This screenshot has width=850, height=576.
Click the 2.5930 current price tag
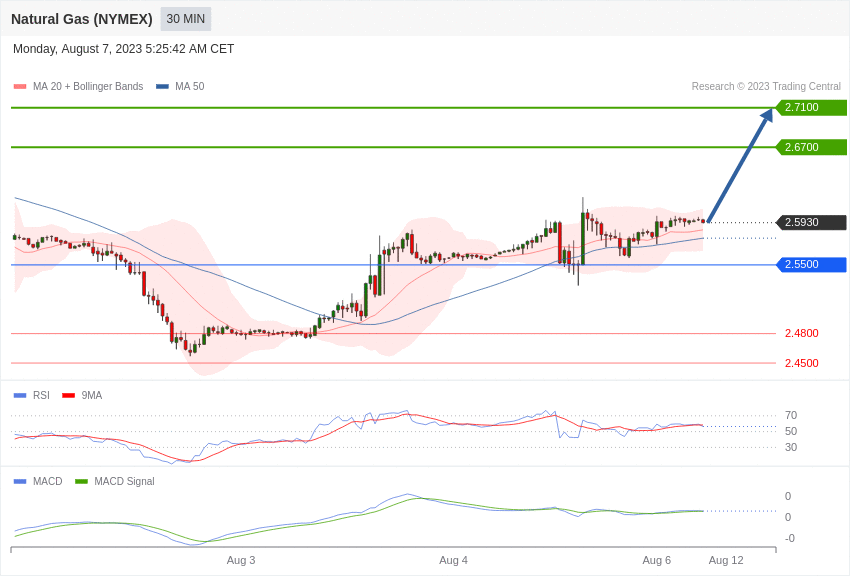pyautogui.click(x=812, y=222)
